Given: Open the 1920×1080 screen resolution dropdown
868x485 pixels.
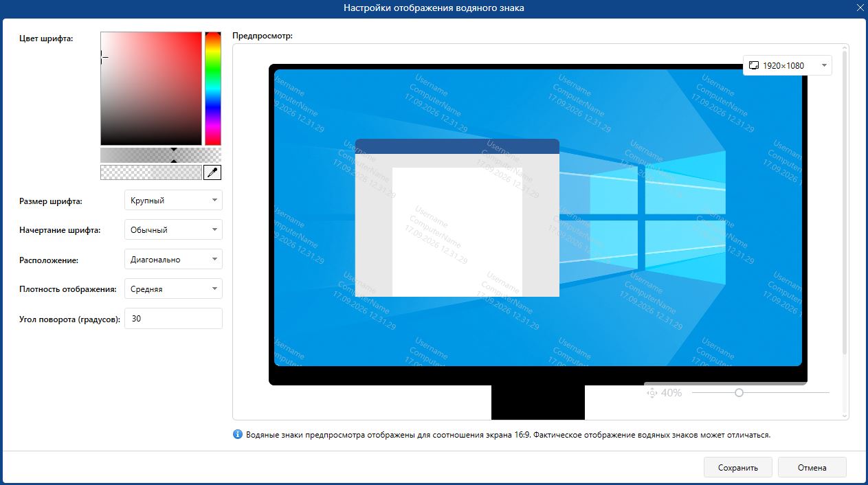Looking at the screenshot, I should (x=788, y=65).
